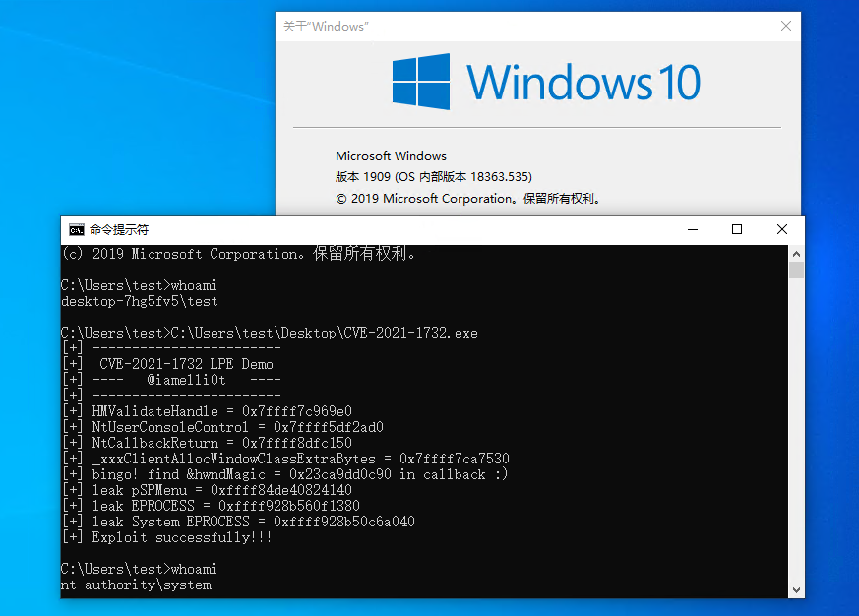Screen dimensions: 859x616
Task: Minimize the Command Prompt window
Action: pyautogui.click(x=693, y=229)
